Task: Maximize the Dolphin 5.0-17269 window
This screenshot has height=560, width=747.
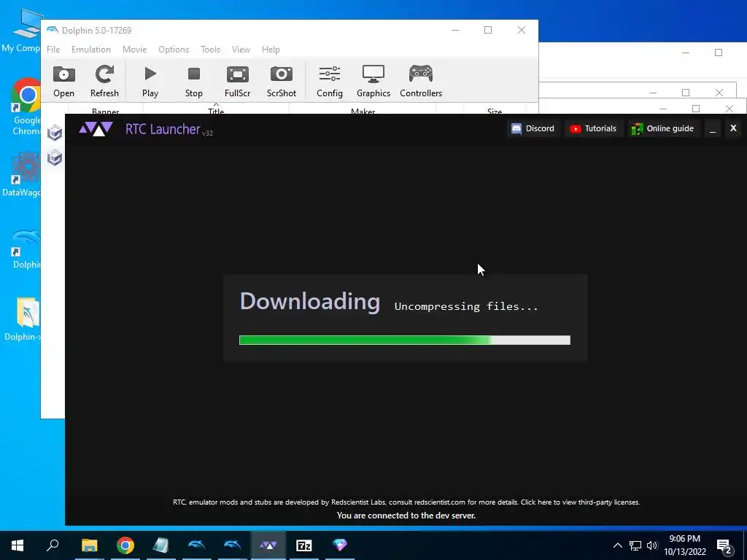Action: tap(488, 30)
